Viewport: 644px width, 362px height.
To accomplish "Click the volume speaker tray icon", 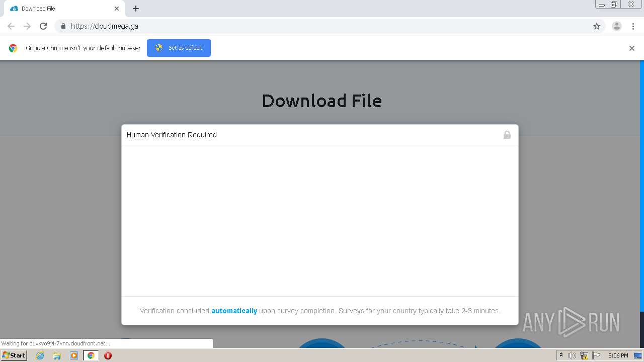I will (572, 355).
